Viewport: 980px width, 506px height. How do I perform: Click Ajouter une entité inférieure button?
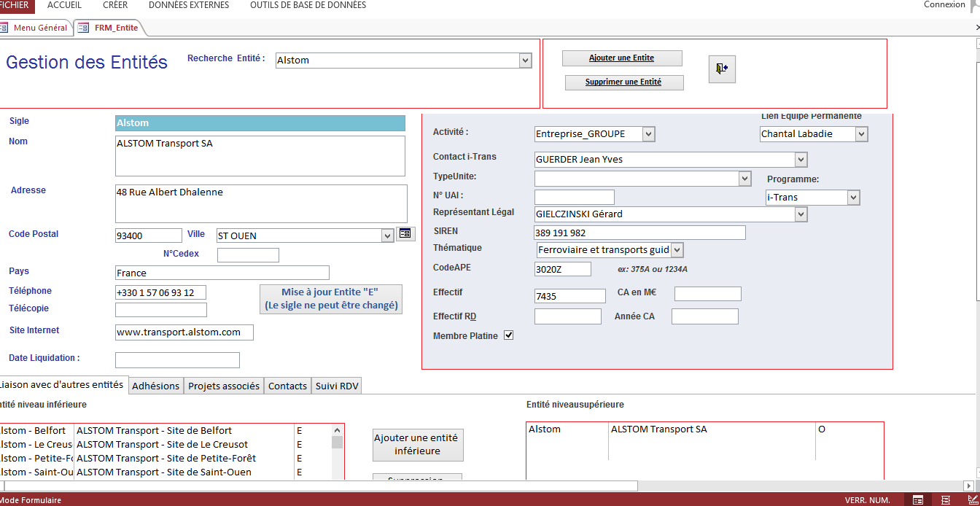pos(417,445)
